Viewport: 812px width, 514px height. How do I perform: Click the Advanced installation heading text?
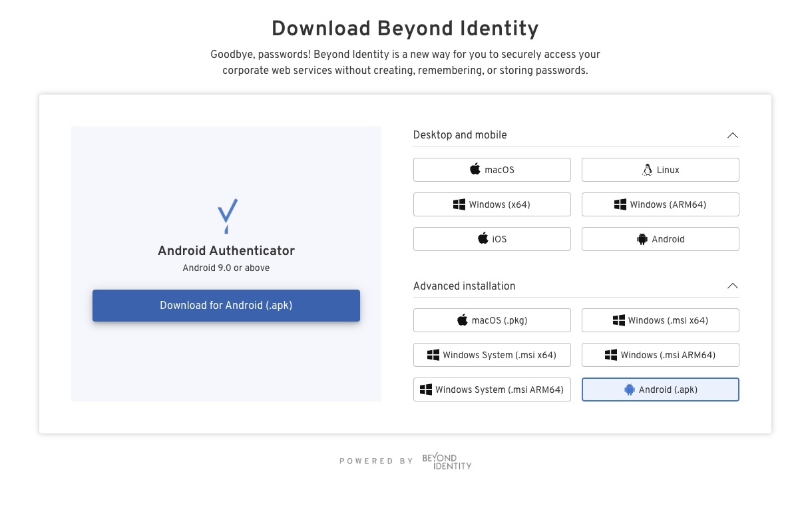coord(464,286)
